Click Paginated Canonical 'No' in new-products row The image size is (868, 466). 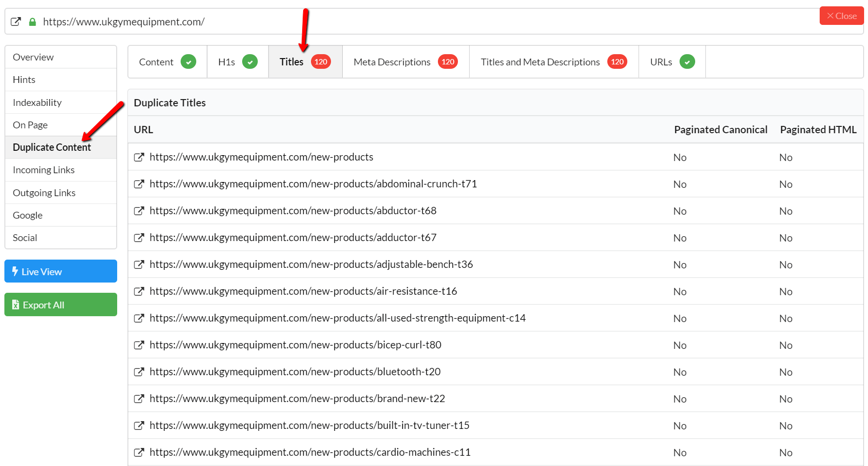click(x=680, y=158)
